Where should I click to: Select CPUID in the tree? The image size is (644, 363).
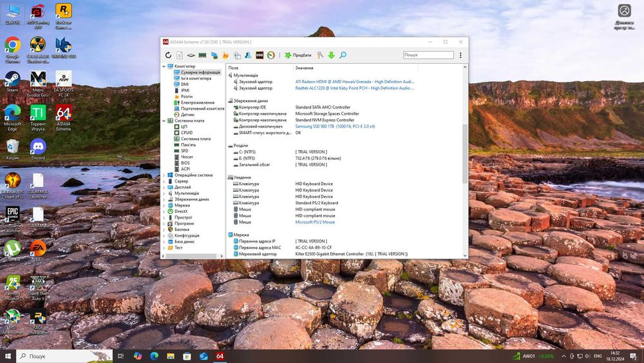187,133
